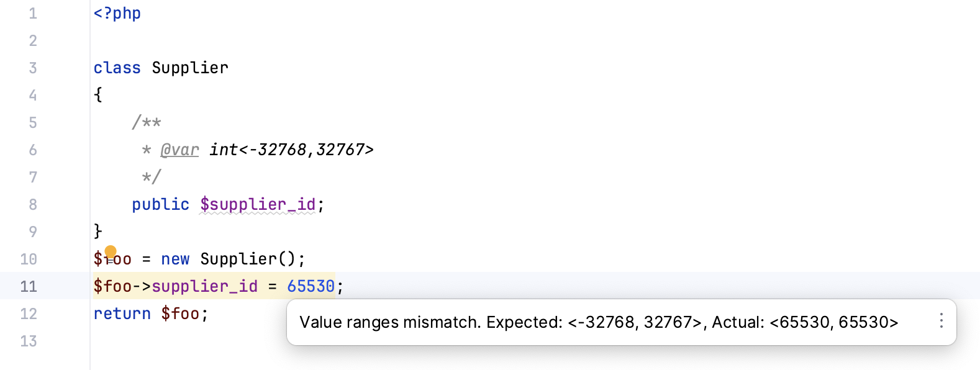Click the @var link in the PHPDoc comment

181,150
